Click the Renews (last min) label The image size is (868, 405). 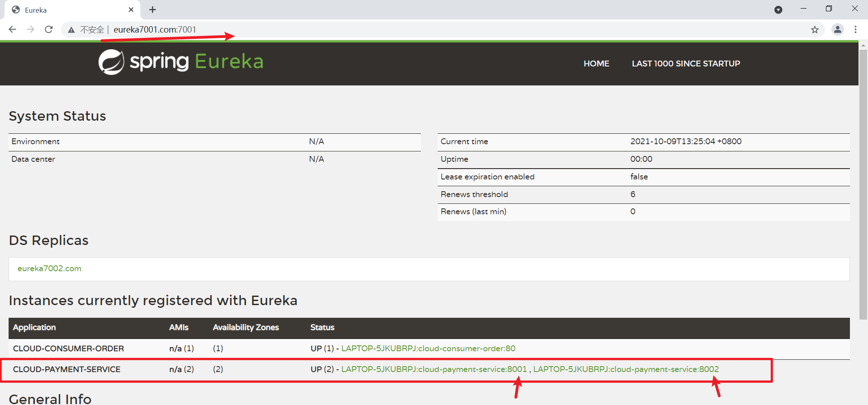(x=473, y=212)
